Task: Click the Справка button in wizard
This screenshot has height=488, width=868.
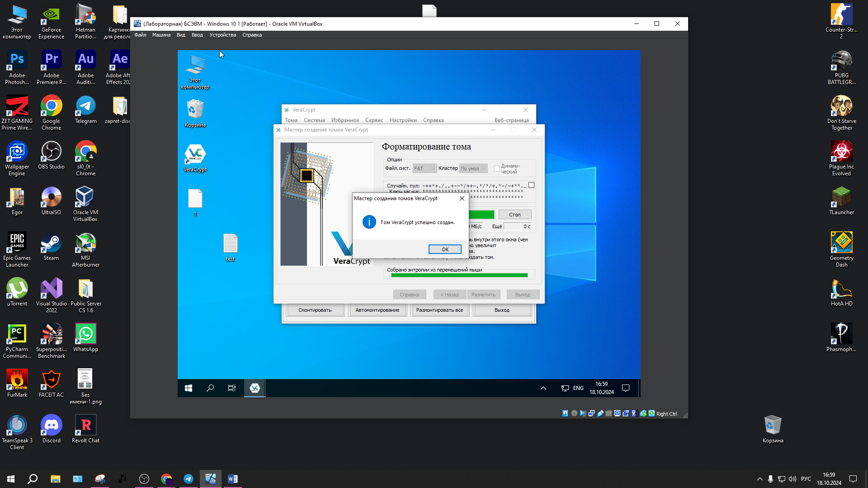Action: coord(409,295)
